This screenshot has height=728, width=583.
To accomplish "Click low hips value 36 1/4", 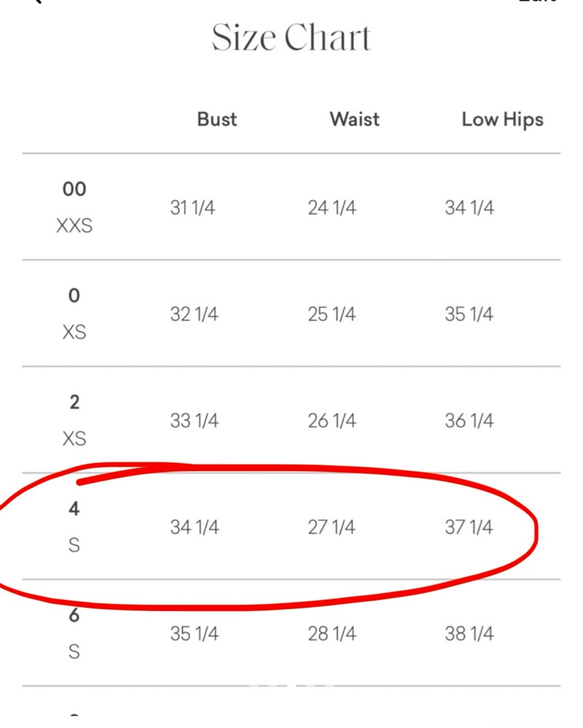I will click(x=469, y=421).
